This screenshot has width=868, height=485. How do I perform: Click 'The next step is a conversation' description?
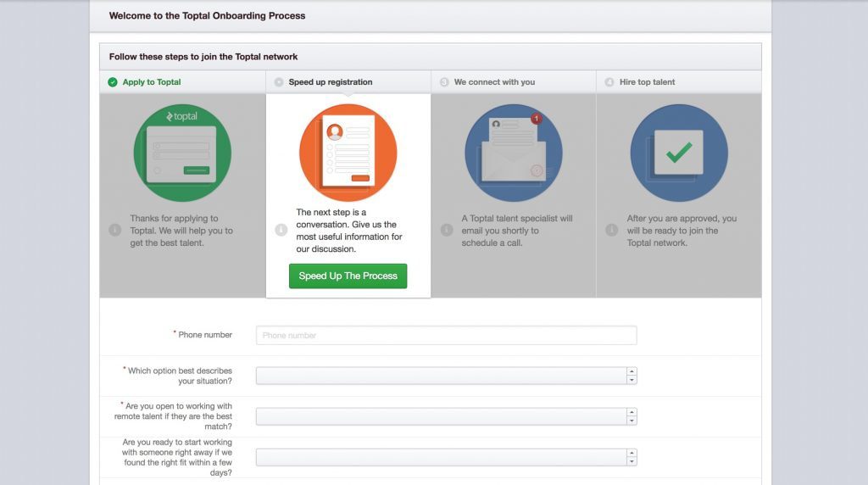349,231
